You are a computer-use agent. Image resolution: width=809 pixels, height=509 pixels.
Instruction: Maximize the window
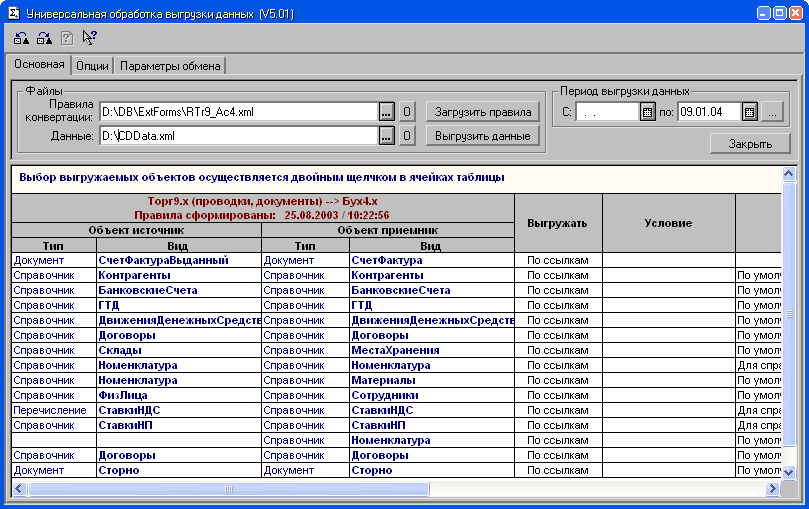[x=780, y=13]
